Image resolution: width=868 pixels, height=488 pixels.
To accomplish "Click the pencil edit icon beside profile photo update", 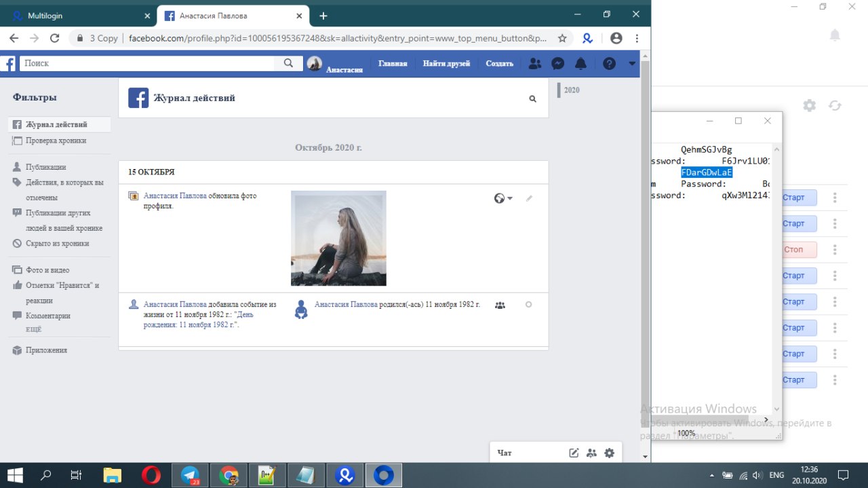I will [530, 198].
